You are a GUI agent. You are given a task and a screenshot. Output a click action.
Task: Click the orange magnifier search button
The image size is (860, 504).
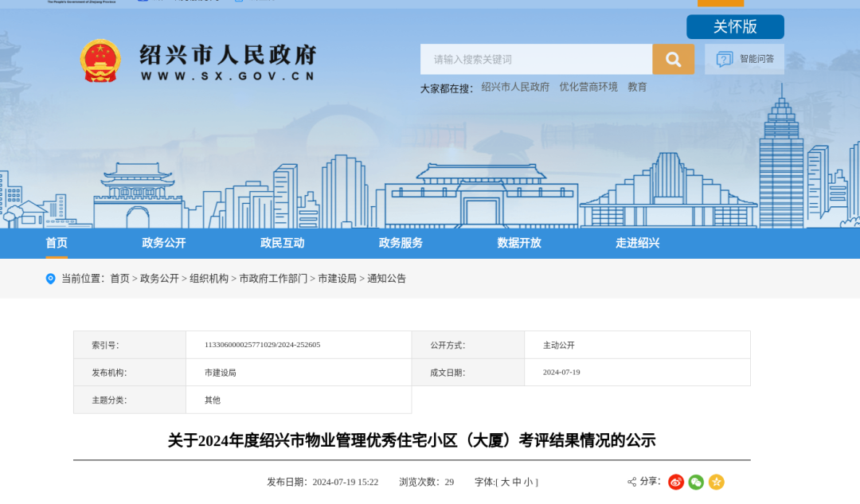pos(673,60)
